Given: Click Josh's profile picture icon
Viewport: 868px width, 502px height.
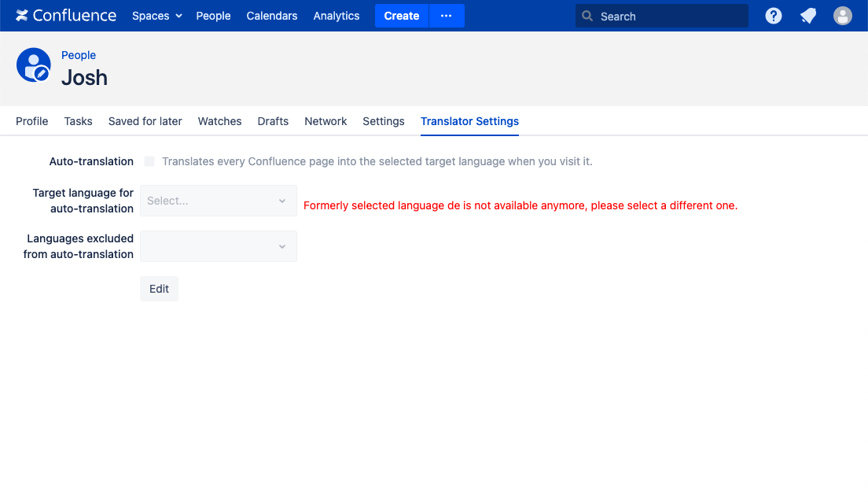Looking at the screenshot, I should [x=33, y=65].
